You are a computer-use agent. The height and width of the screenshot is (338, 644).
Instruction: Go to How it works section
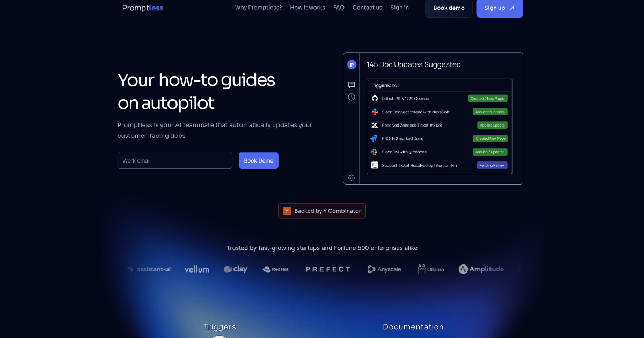point(308,8)
